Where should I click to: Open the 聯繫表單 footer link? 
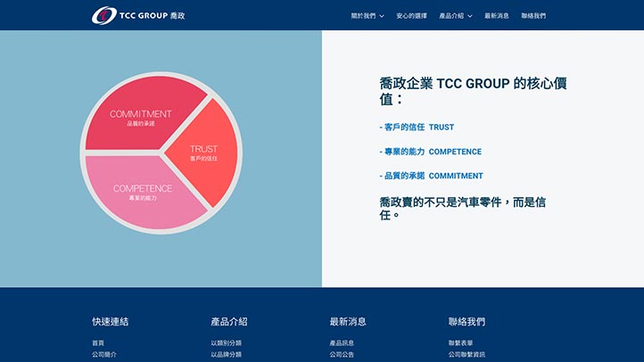click(460, 342)
